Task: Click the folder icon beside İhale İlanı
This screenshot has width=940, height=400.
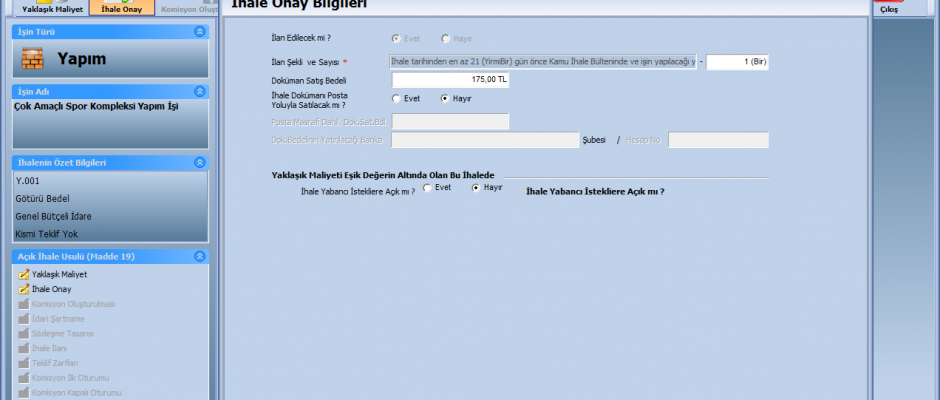Action: tap(24, 348)
